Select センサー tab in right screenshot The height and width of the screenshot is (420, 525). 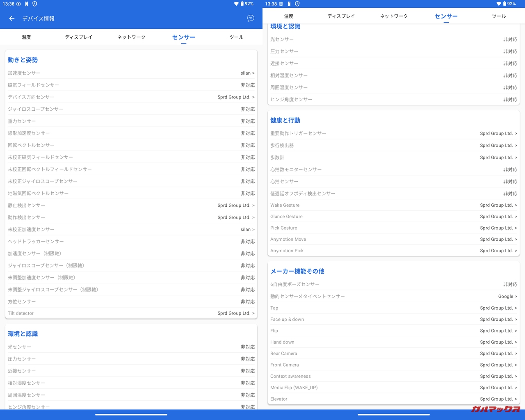(446, 16)
